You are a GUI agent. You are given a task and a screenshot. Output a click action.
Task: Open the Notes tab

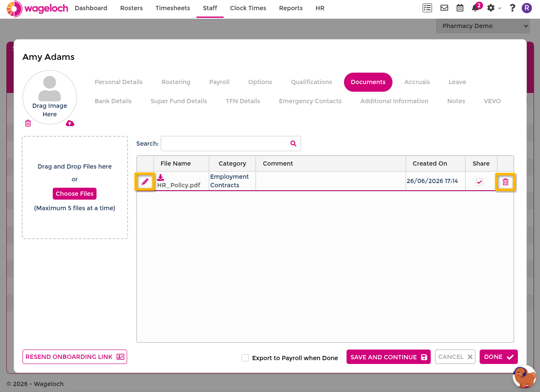coord(456,101)
